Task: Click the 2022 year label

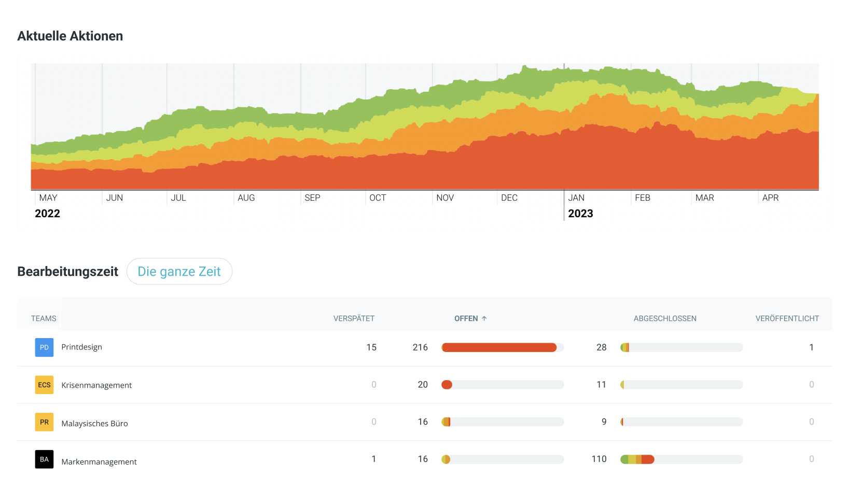Action: pyautogui.click(x=47, y=214)
